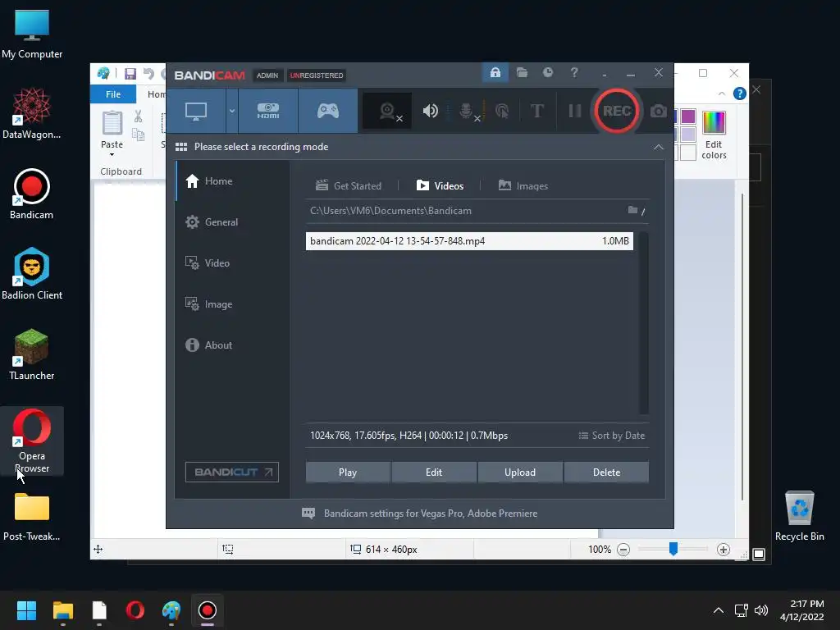The height and width of the screenshot is (630, 840).
Task: Click the Bandicam lock icon
Action: coord(495,72)
